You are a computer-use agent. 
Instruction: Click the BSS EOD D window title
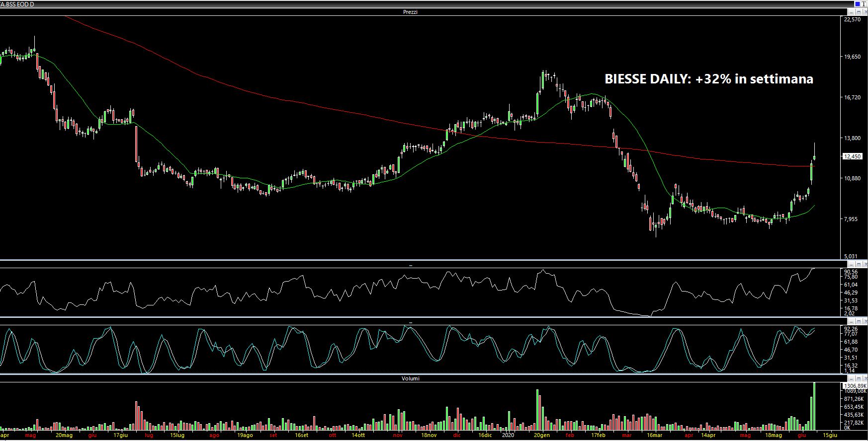click(17, 4)
